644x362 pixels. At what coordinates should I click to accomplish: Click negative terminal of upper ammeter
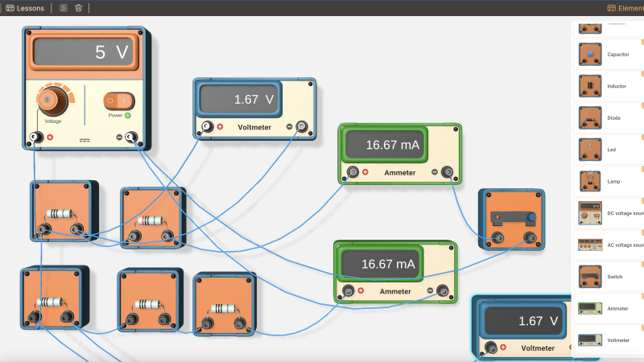[x=448, y=172]
